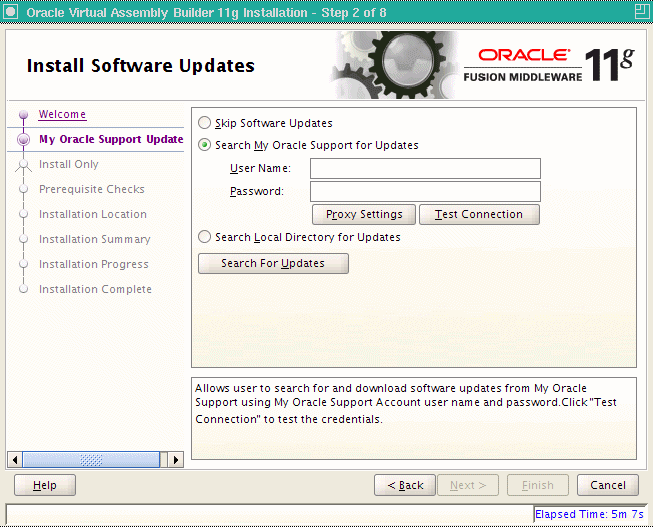
Task: Click sidebar scroll left arrow
Action: 15,460
